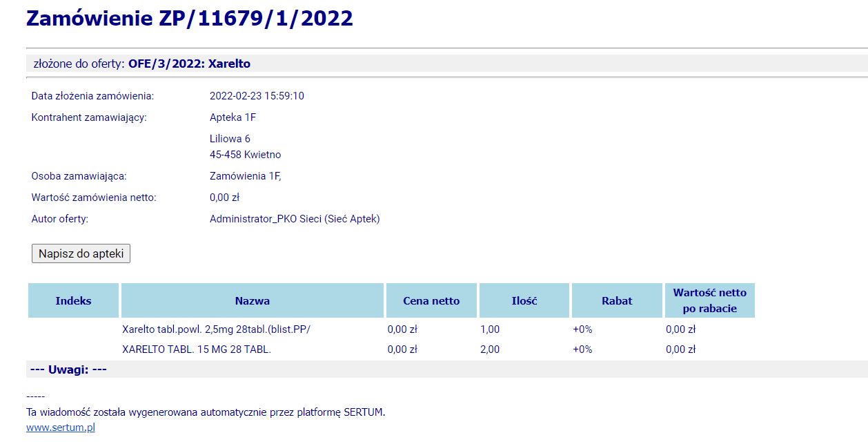Click the offer author Administrator_PKO Sieci
Viewport: 868px width, 442px height.
pos(295,219)
